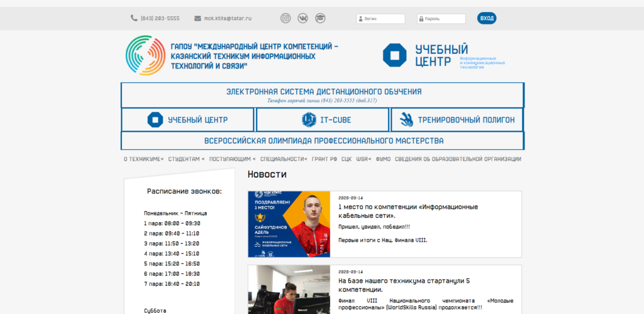Expand the WSR menu

click(x=364, y=159)
